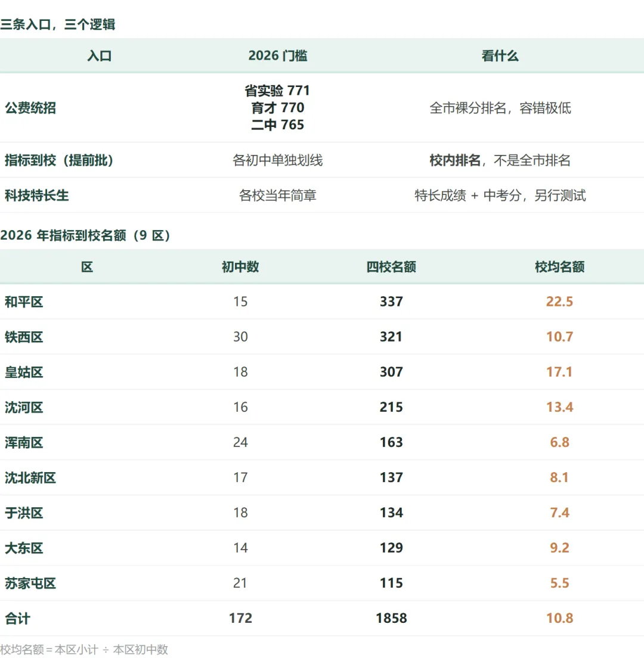Click 沈北新区 school count 17
The width and height of the screenshot is (644, 658).
click(x=240, y=478)
